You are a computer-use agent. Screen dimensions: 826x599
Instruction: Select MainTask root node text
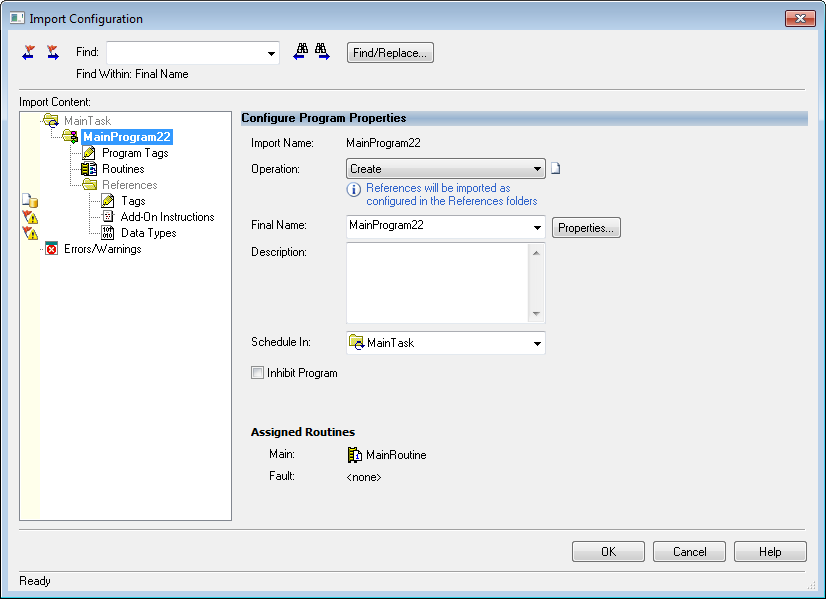[87, 121]
